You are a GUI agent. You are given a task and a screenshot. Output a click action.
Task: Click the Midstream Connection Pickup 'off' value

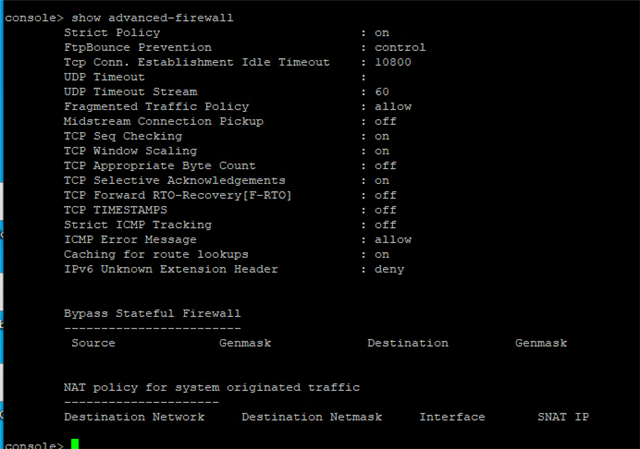(x=385, y=121)
